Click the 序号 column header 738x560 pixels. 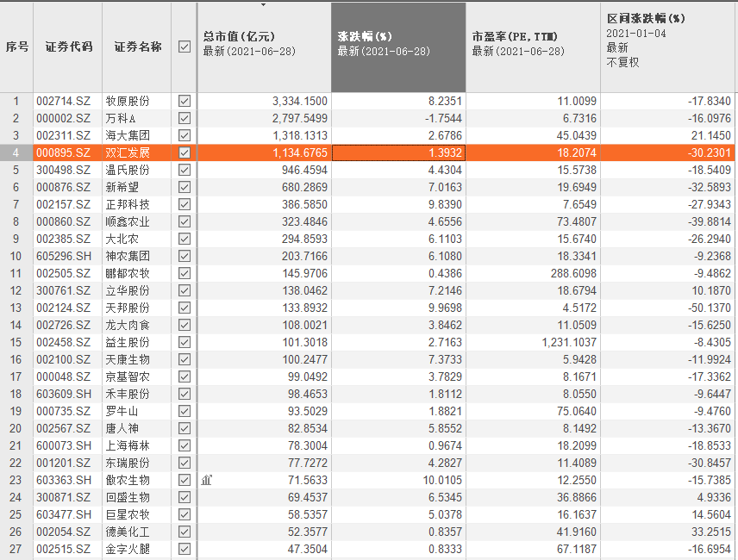[16, 47]
